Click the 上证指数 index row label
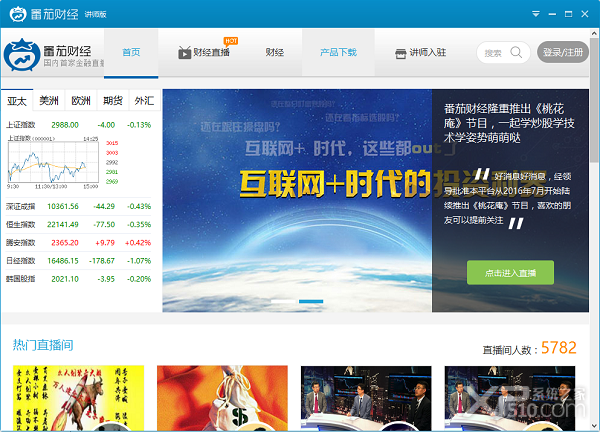 pos(21,125)
